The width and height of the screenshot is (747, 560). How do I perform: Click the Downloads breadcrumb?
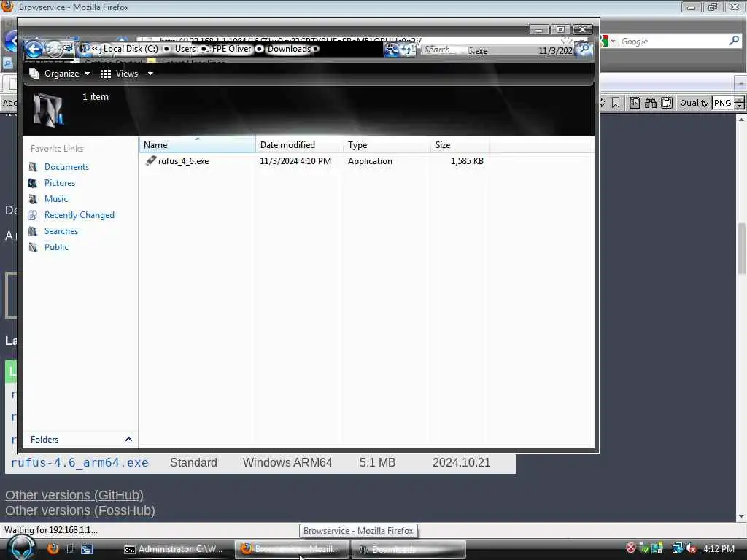289,49
